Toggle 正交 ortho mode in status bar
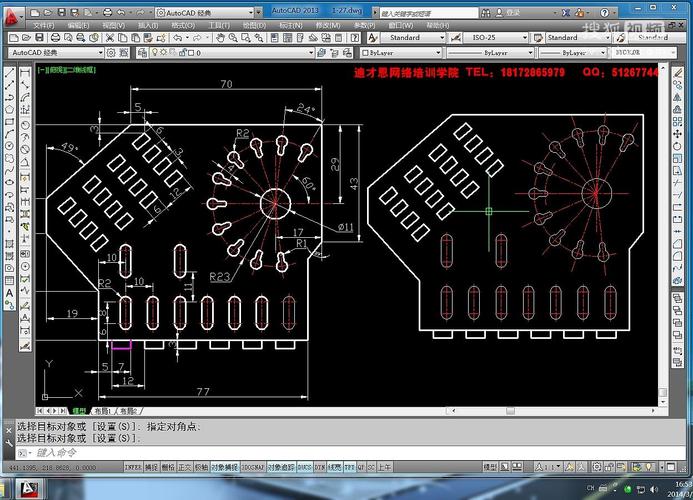Viewport: 693px width, 500px height. point(185,467)
